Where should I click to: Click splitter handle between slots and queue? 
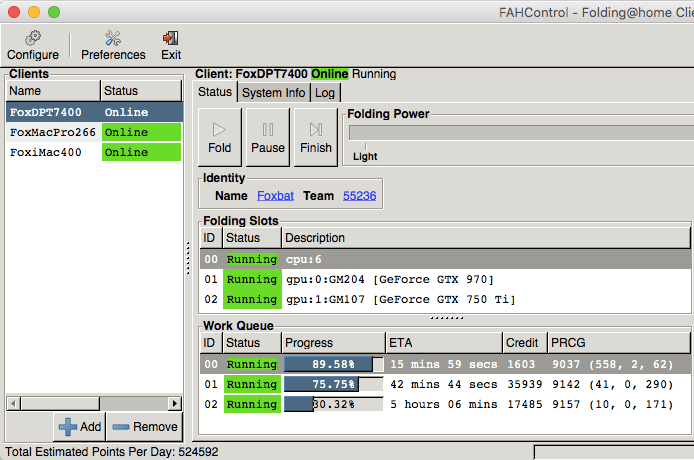click(x=447, y=317)
